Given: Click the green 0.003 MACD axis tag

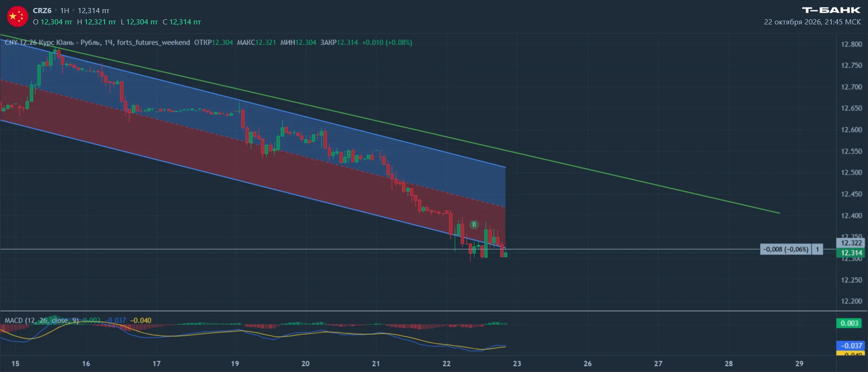Looking at the screenshot, I should pos(850,323).
